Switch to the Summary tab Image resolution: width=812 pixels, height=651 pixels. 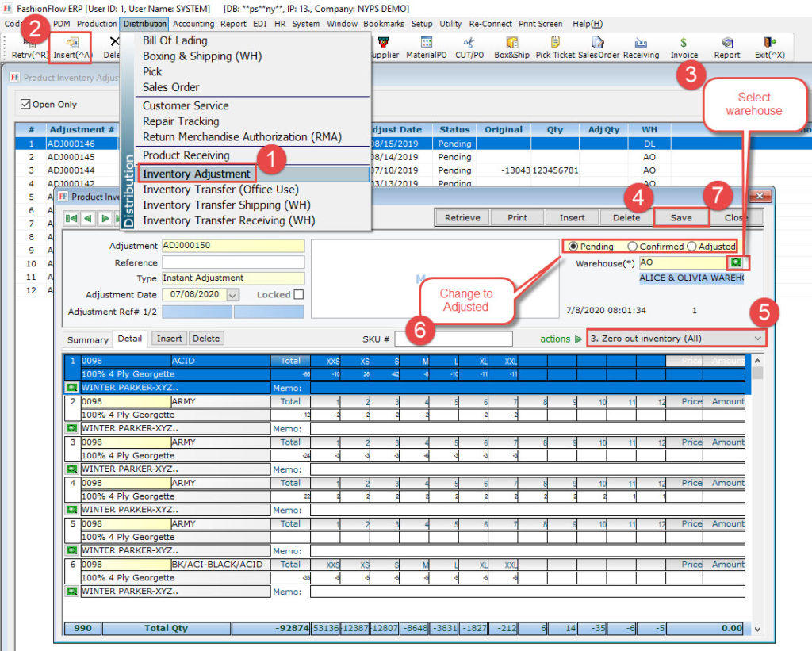click(x=87, y=339)
